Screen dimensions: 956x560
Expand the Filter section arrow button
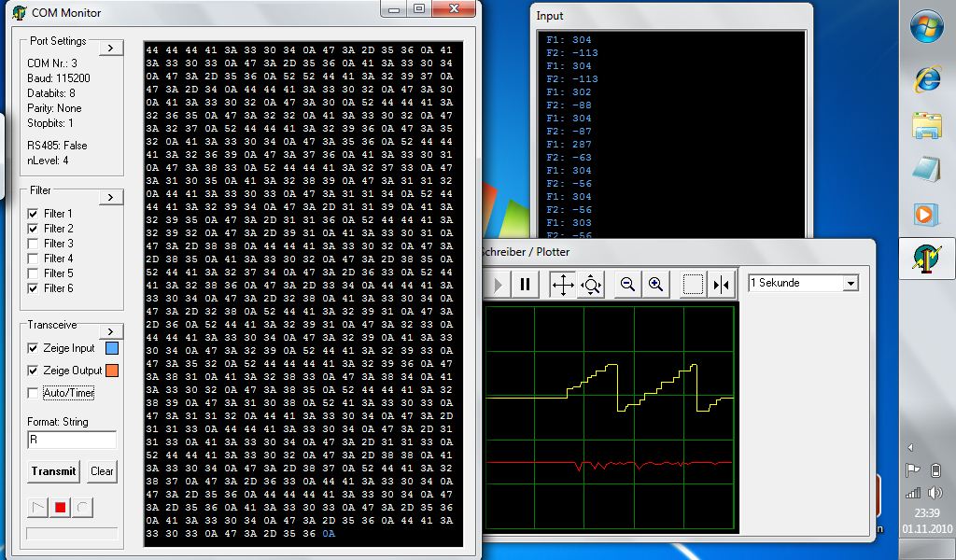coord(111,197)
